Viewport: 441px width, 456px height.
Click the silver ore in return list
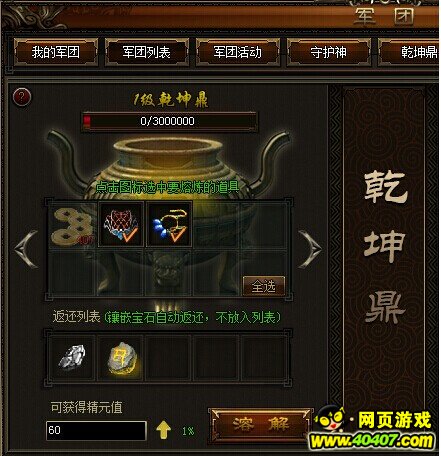(x=72, y=358)
